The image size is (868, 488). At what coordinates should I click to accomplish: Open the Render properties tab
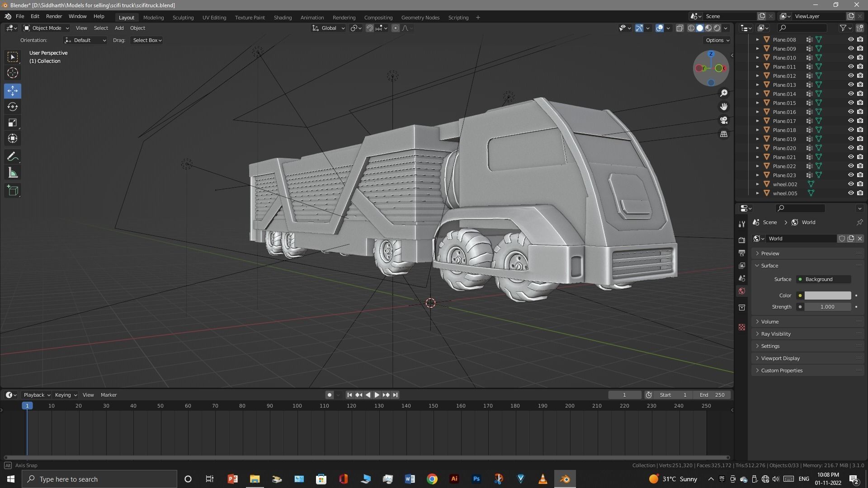click(741, 240)
